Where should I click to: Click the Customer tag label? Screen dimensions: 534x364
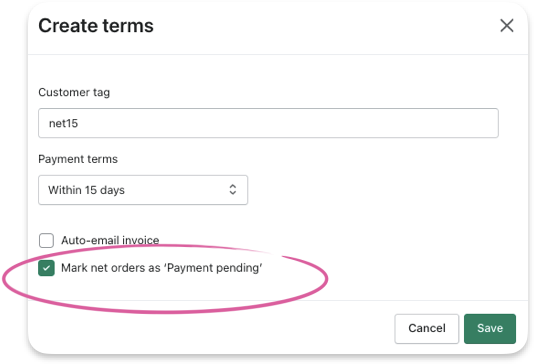pos(74,92)
